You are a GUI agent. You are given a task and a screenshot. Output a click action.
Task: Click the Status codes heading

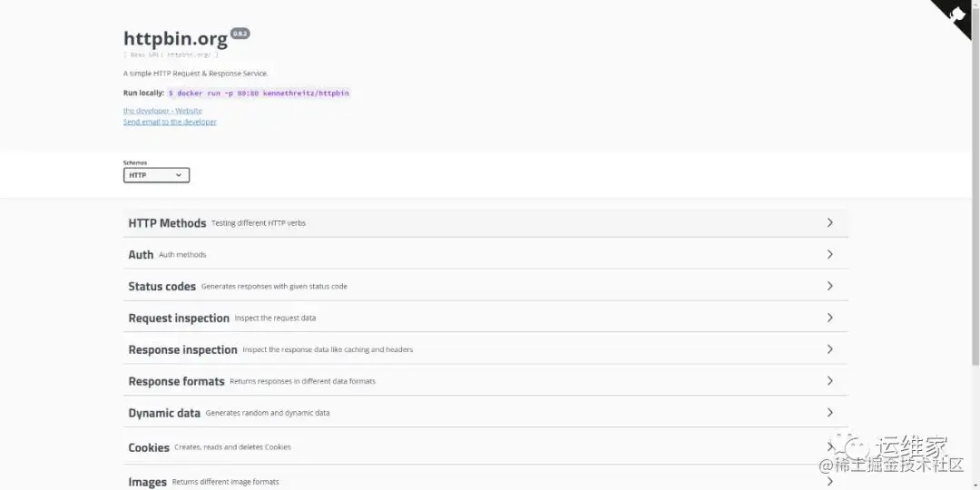pos(162,286)
